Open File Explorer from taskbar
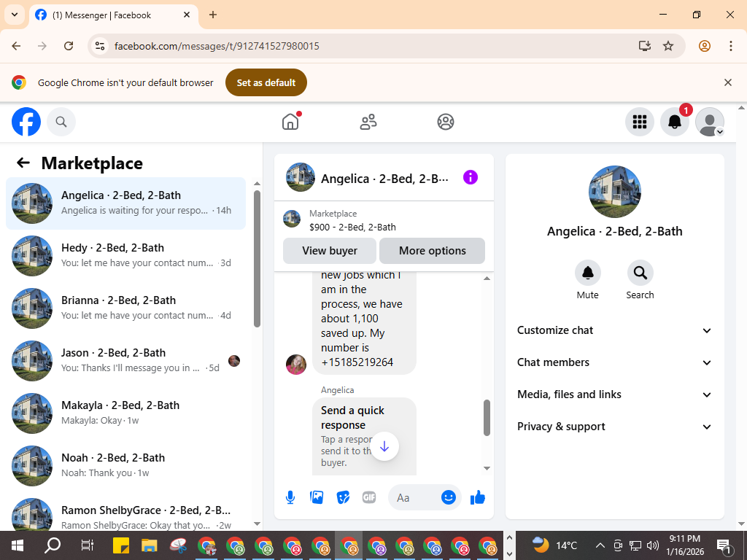 [149, 545]
